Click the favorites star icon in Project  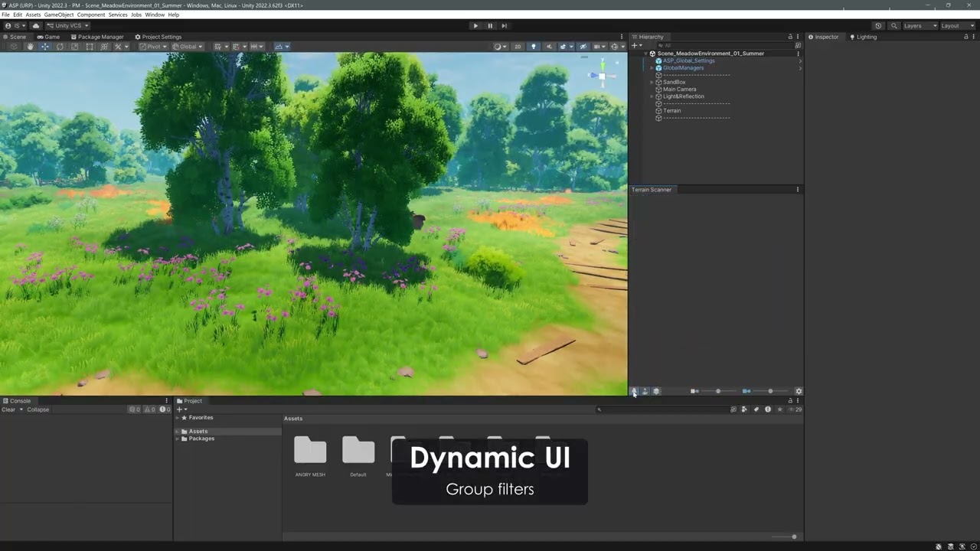(779, 409)
